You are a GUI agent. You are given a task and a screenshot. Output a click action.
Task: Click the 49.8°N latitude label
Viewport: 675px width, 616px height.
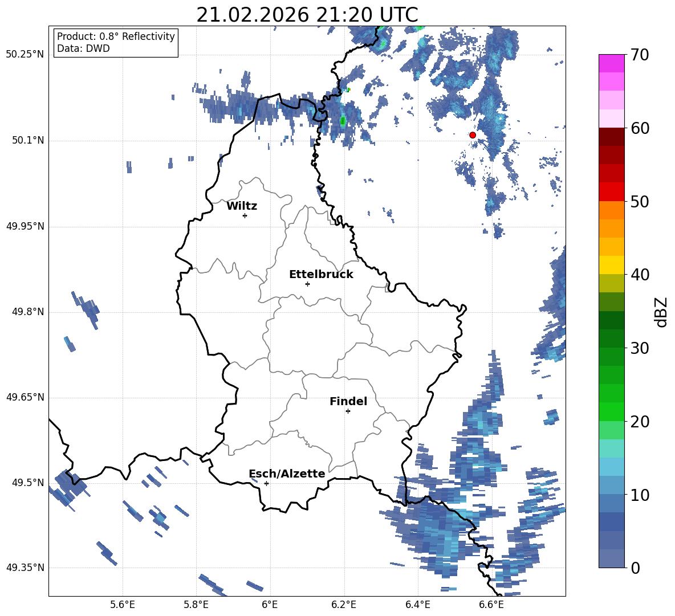click(28, 312)
